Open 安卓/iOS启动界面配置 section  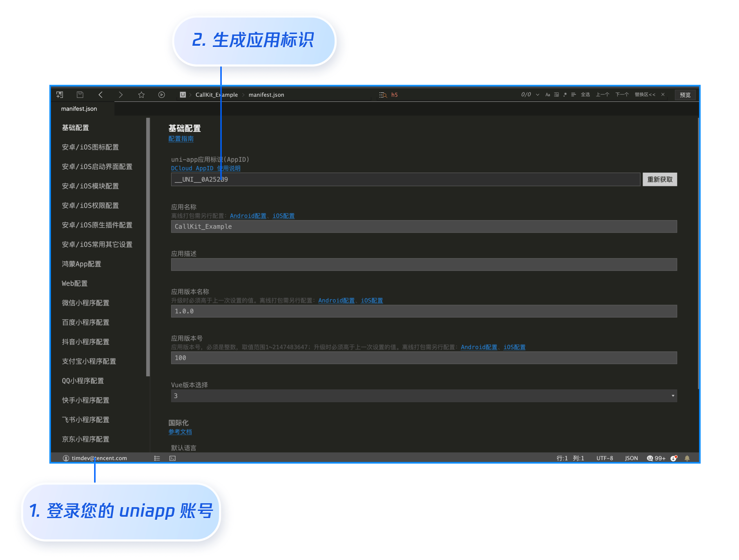(97, 167)
